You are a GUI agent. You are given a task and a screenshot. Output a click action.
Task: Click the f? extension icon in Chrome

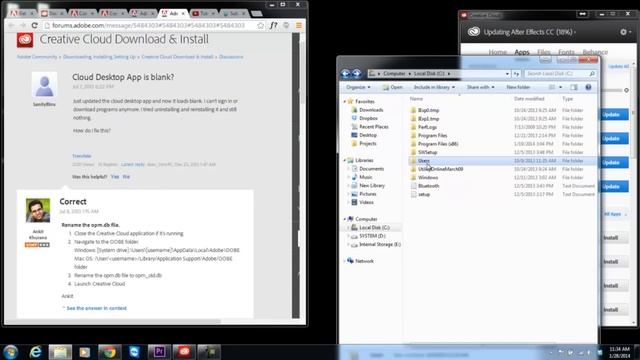point(273,25)
